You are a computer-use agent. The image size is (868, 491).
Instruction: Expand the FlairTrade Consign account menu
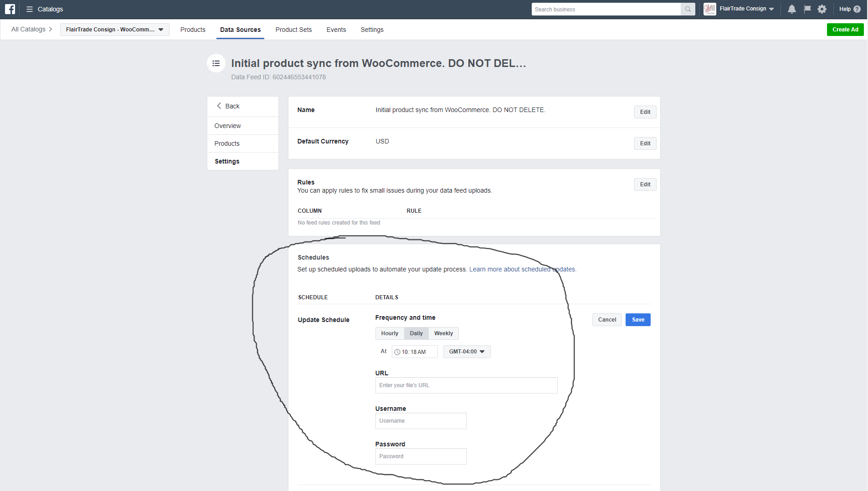click(x=747, y=9)
